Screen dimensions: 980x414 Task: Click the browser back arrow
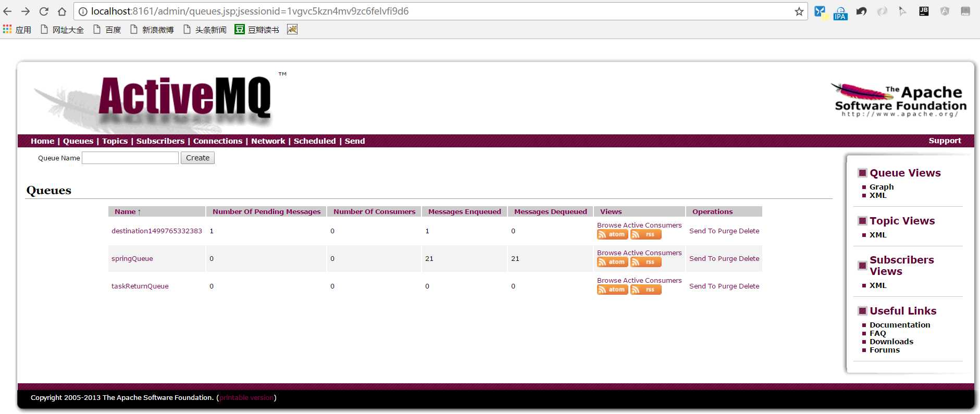7,11
